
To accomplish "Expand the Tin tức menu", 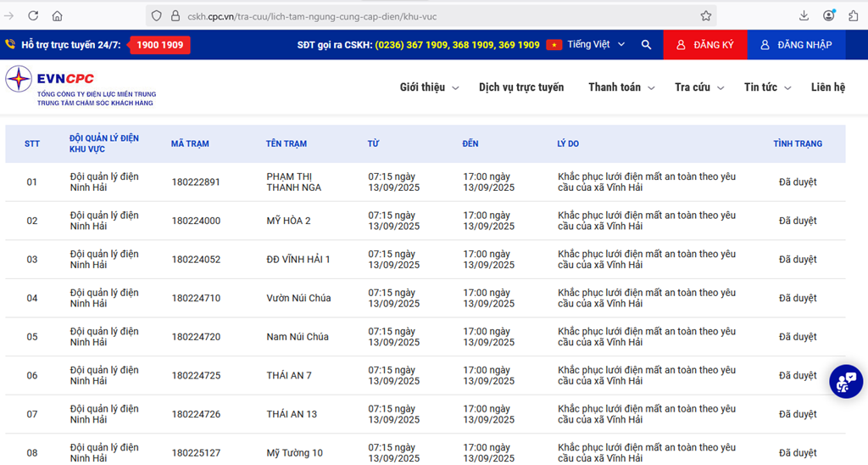I will (767, 87).
